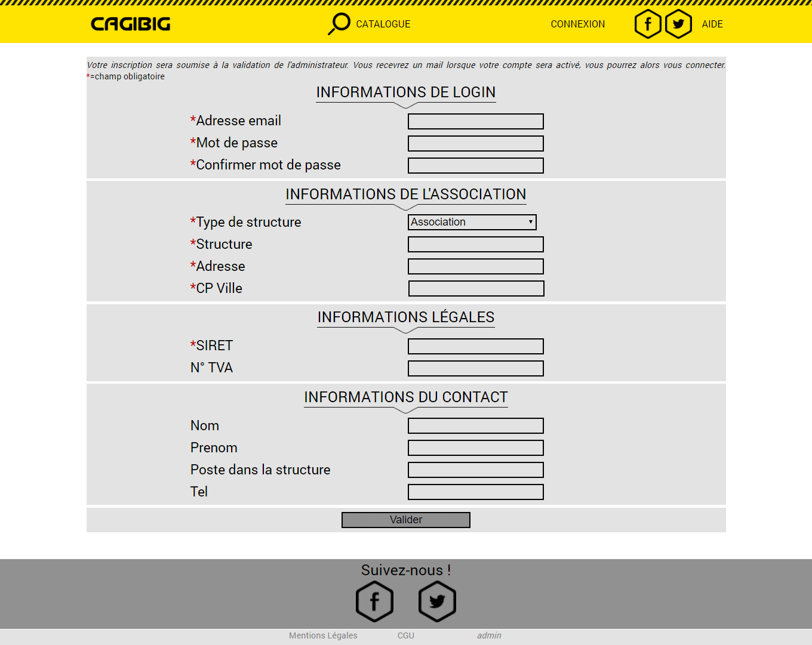This screenshot has width=812, height=645.
Task: Focus the Tel input field
Action: coord(476,492)
